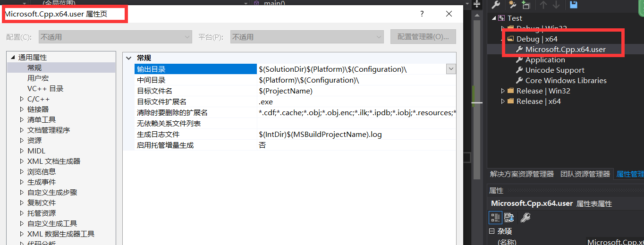Select VC++ 目录 in the property tree
Viewport: 644px width, 245px height.
pyautogui.click(x=45, y=89)
